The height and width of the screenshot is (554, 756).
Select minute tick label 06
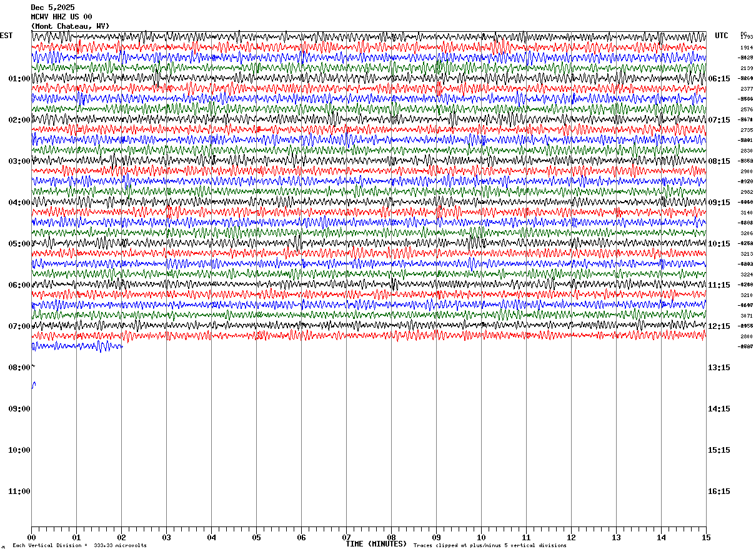point(302,538)
